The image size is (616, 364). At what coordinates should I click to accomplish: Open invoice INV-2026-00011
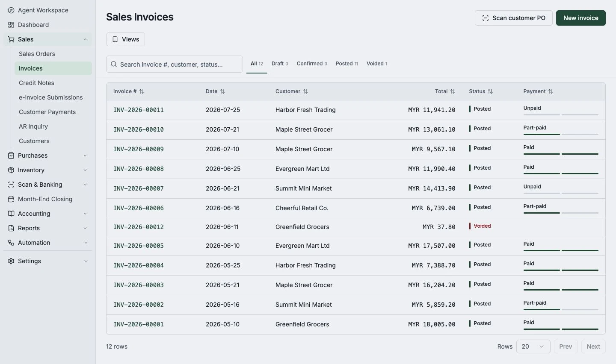[x=139, y=110]
